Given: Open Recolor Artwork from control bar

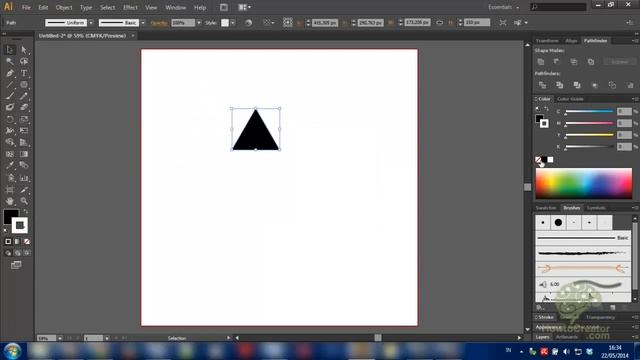Looking at the screenshot, I should click(x=248, y=23).
